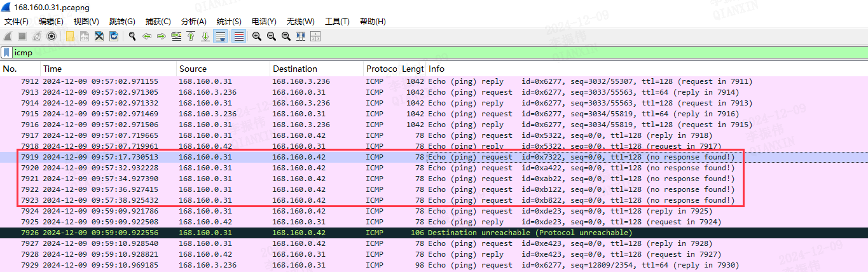Select packet number 7928

point(434,254)
